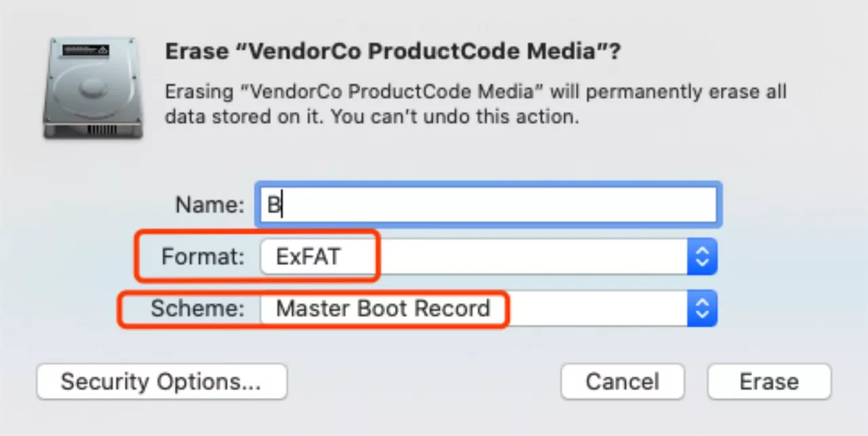Click the vent grille on the drive icon

coord(103,129)
